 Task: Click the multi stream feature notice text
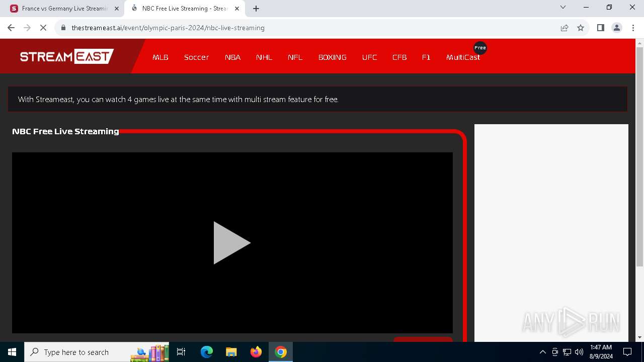[178, 100]
